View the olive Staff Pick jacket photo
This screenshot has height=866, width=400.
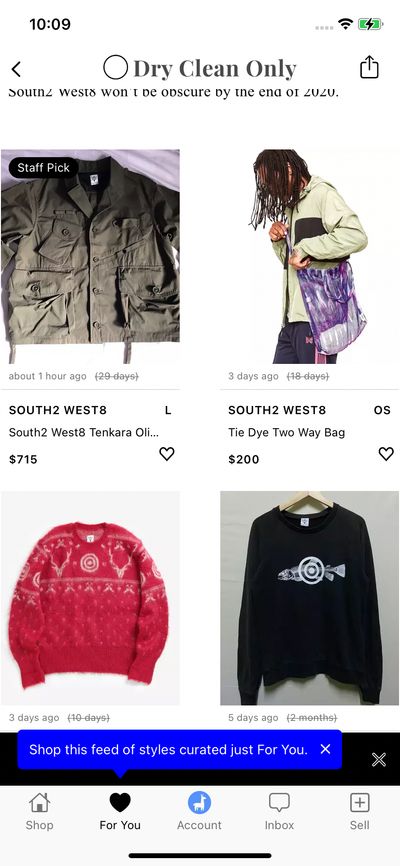(x=90, y=256)
